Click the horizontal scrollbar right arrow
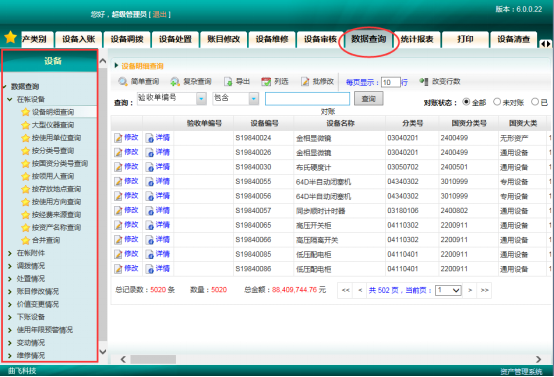The width and height of the screenshot is (554, 377). (x=538, y=359)
